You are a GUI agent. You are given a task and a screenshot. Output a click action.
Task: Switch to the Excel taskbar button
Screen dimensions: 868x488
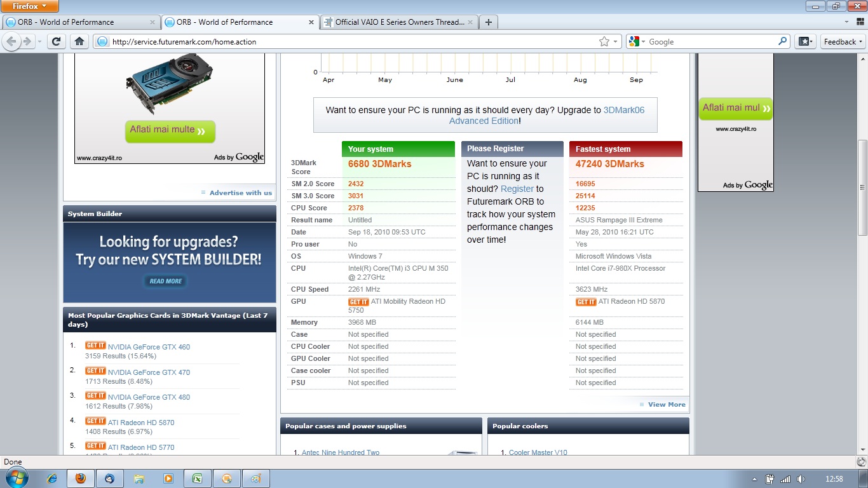point(198,478)
